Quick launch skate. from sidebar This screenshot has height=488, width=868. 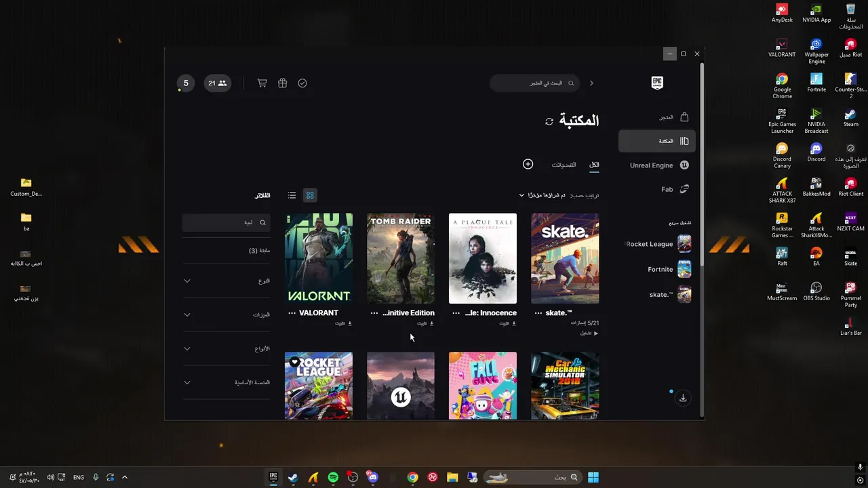click(670, 294)
